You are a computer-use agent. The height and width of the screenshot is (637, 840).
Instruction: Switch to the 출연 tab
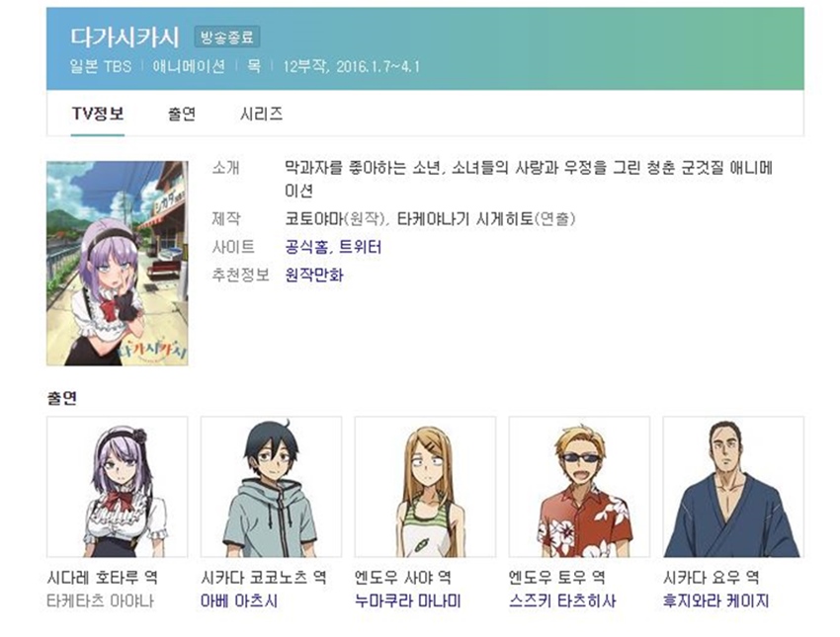182,114
